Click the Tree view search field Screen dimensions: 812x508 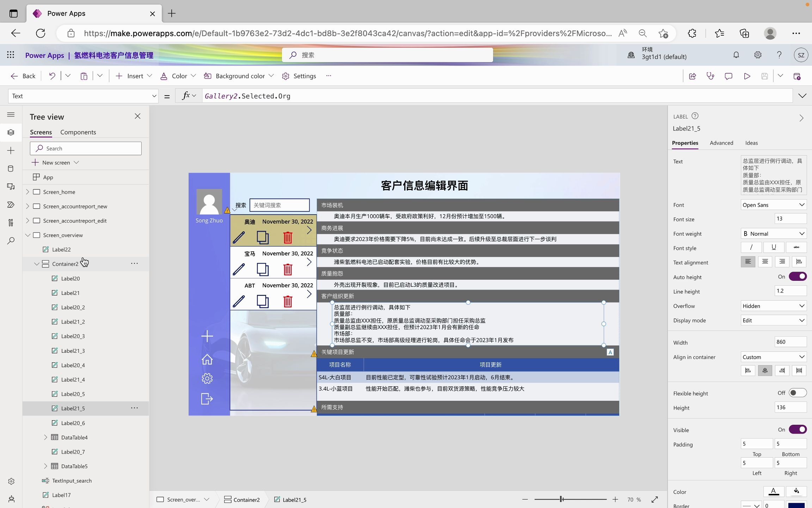(86, 148)
